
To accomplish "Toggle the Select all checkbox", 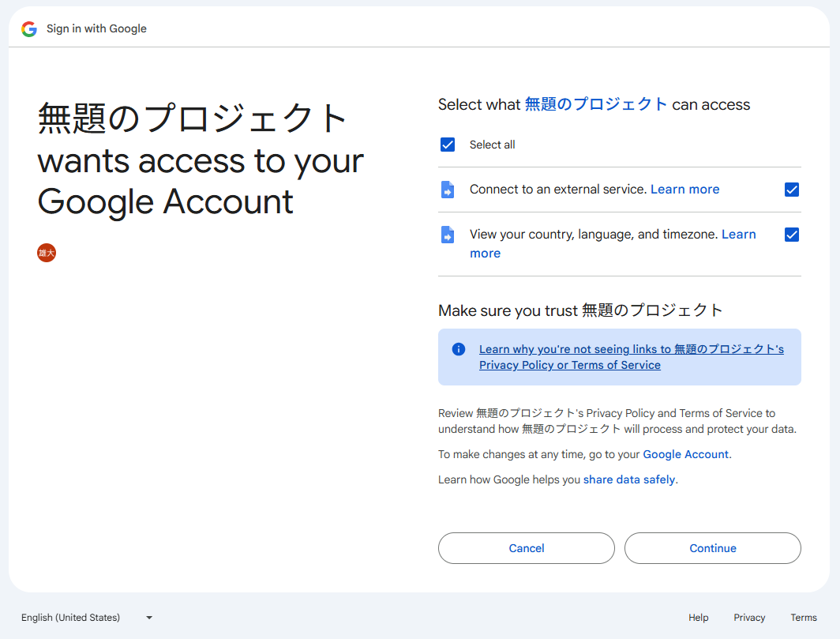I will click(x=448, y=145).
